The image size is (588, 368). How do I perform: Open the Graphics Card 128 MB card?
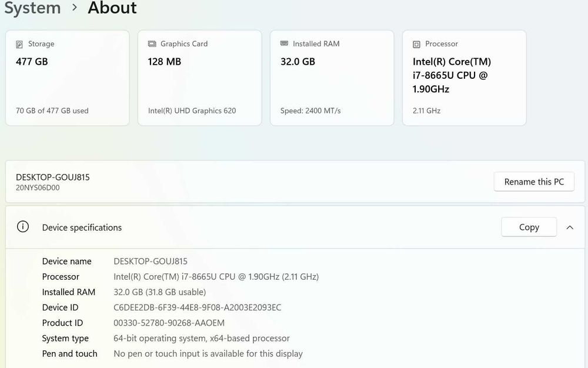pyautogui.click(x=199, y=78)
